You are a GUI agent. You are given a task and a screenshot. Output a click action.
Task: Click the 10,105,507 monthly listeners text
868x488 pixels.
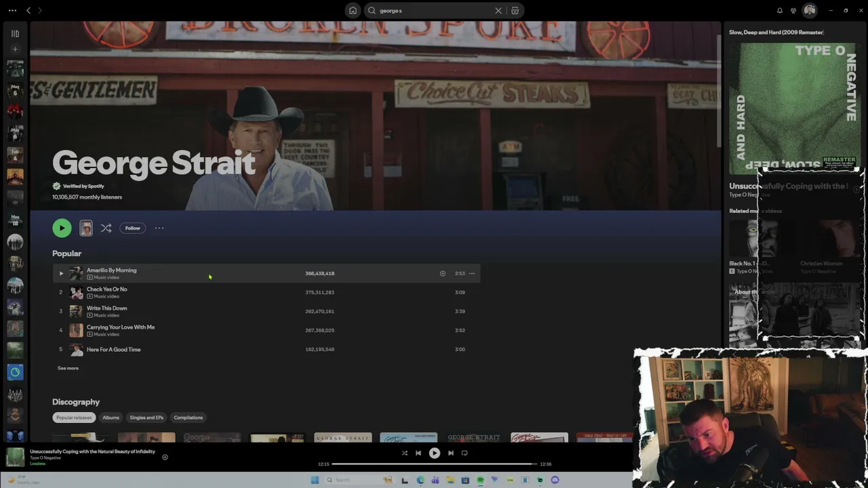(x=87, y=197)
